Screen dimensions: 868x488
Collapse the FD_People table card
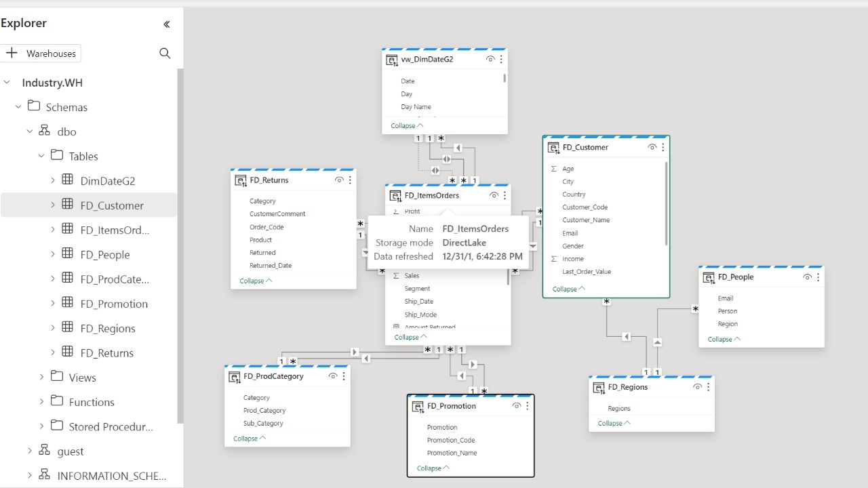point(724,339)
